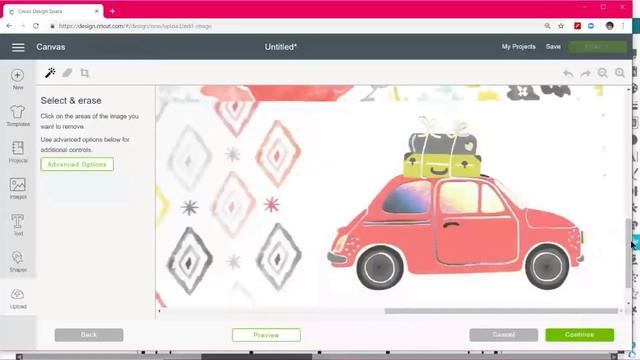Viewport: 640px width, 360px height.
Task: Open the browser profile avatar
Action: tap(610, 26)
